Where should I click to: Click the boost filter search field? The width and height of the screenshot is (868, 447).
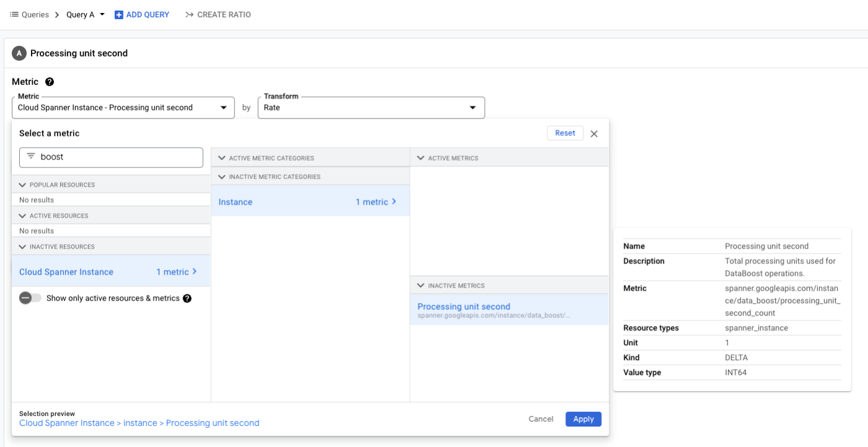111,157
